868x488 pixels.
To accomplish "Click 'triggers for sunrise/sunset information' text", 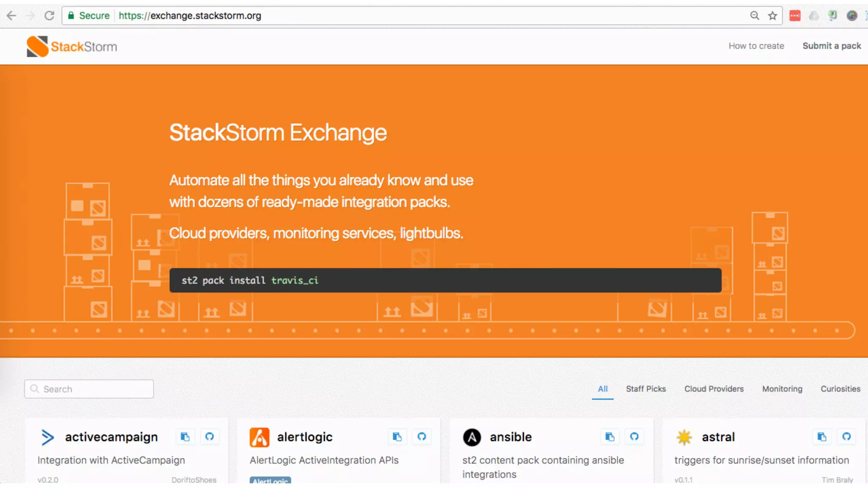I will (x=762, y=460).
